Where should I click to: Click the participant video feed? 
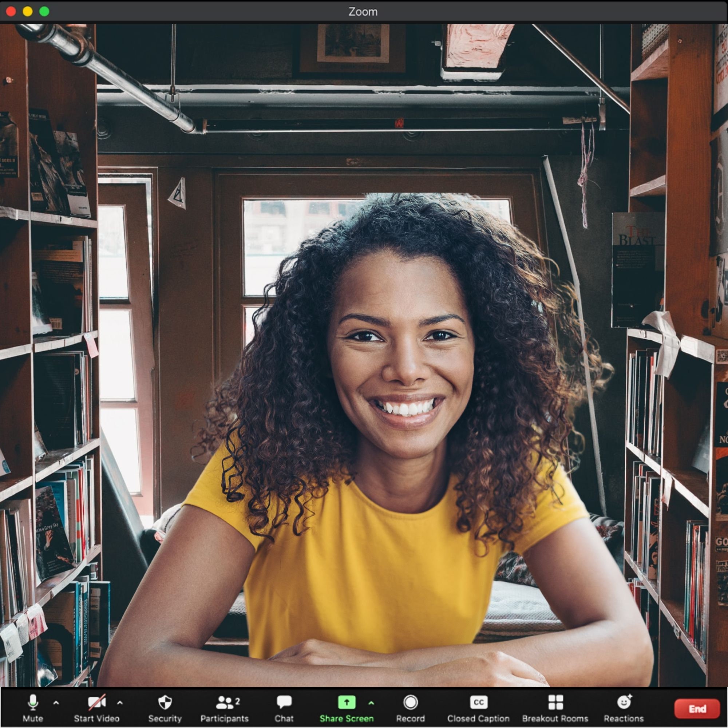coord(364,355)
